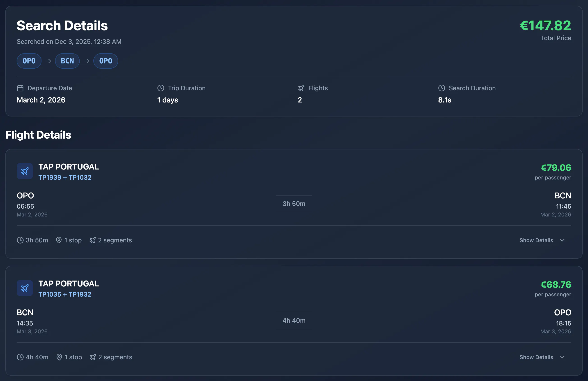Open flight numbers TP1939 + TP1032

pyautogui.click(x=65, y=178)
